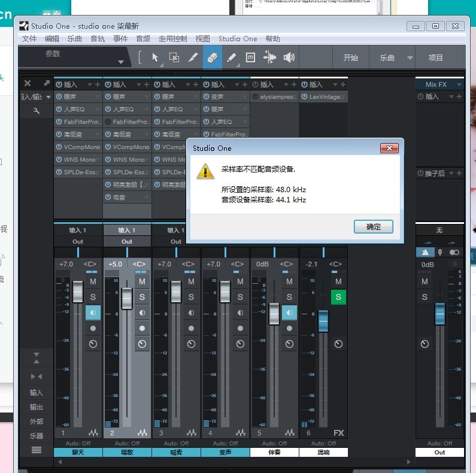
Task: Click main Out volume fader
Action: pos(440,314)
